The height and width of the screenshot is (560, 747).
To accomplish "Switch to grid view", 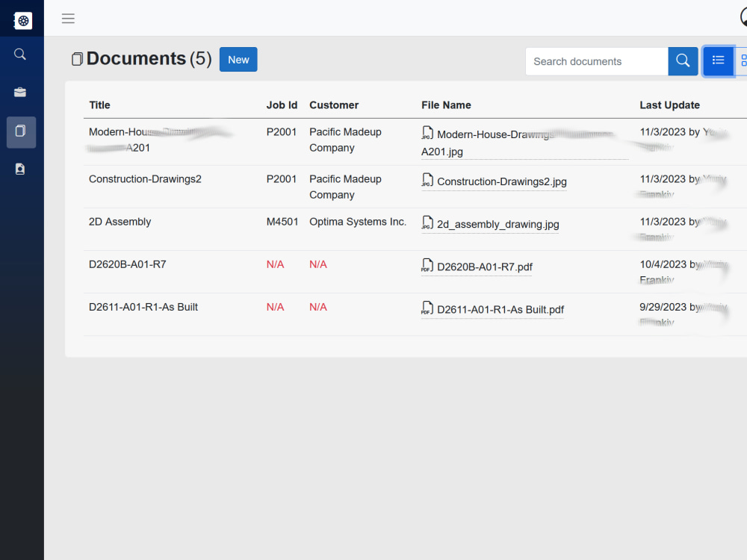I will pos(743,61).
